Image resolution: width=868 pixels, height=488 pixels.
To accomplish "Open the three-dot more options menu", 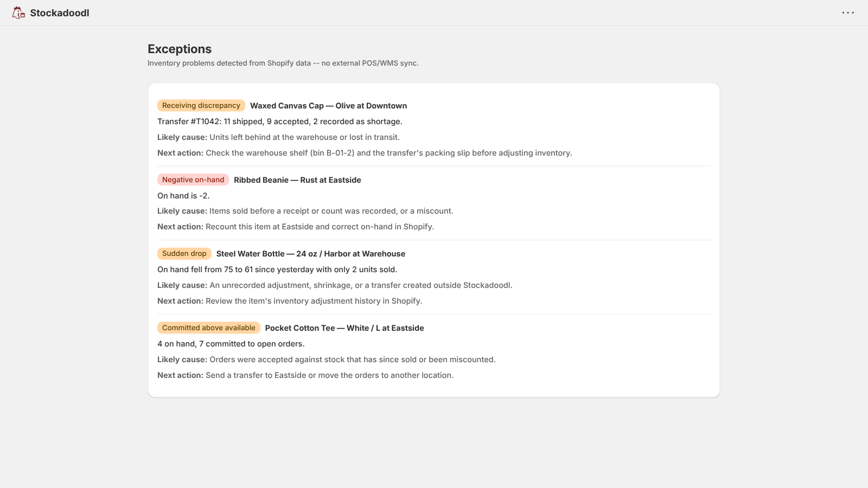I will pyautogui.click(x=848, y=12).
